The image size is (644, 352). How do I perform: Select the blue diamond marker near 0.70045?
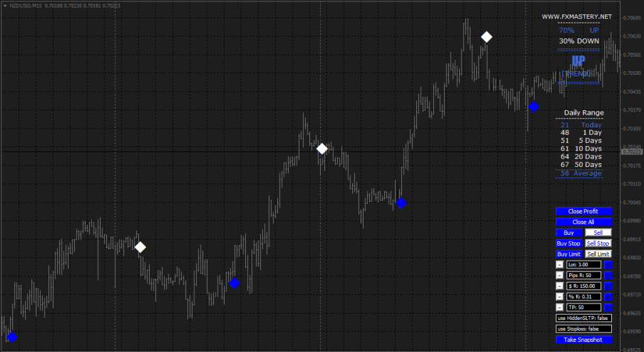(x=401, y=203)
